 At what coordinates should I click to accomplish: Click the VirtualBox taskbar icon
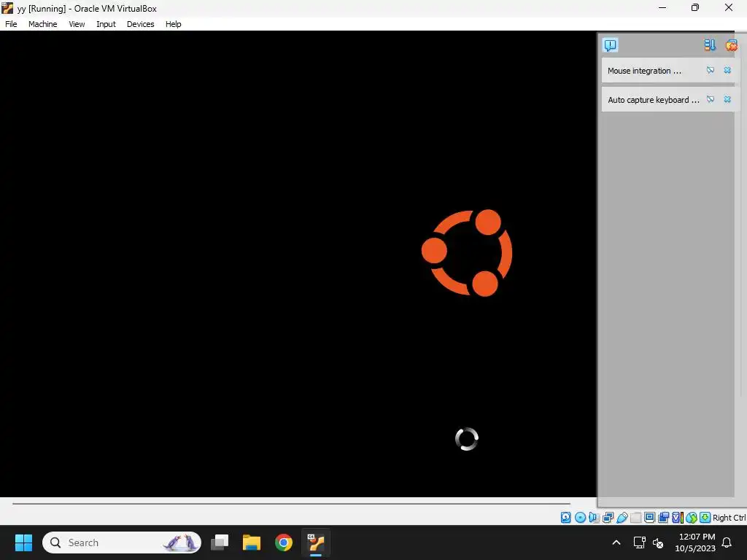tap(315, 542)
